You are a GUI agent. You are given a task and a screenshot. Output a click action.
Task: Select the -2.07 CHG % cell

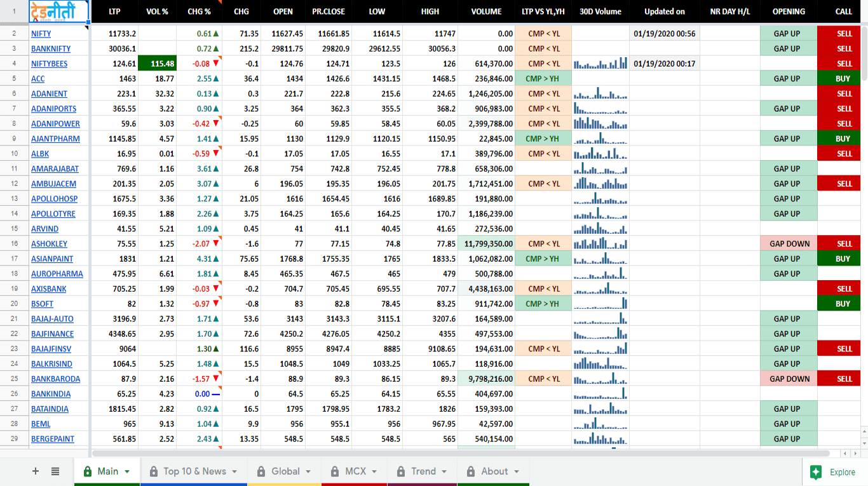pos(199,244)
